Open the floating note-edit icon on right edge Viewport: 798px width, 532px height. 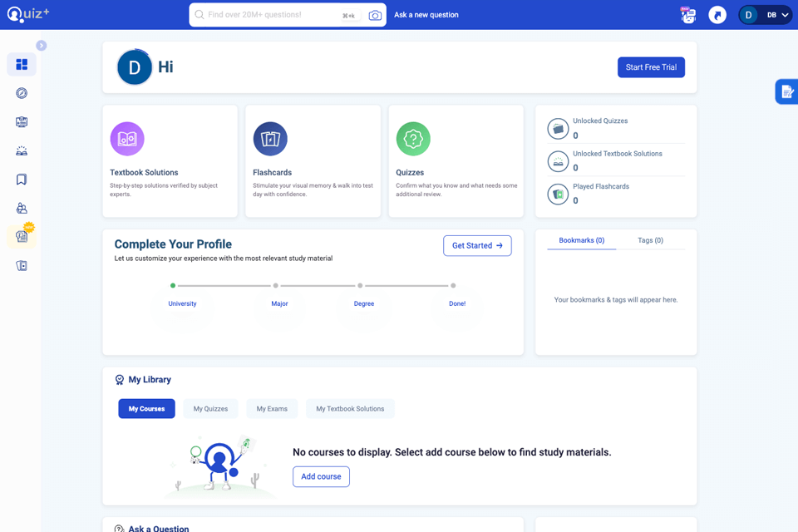787,91
